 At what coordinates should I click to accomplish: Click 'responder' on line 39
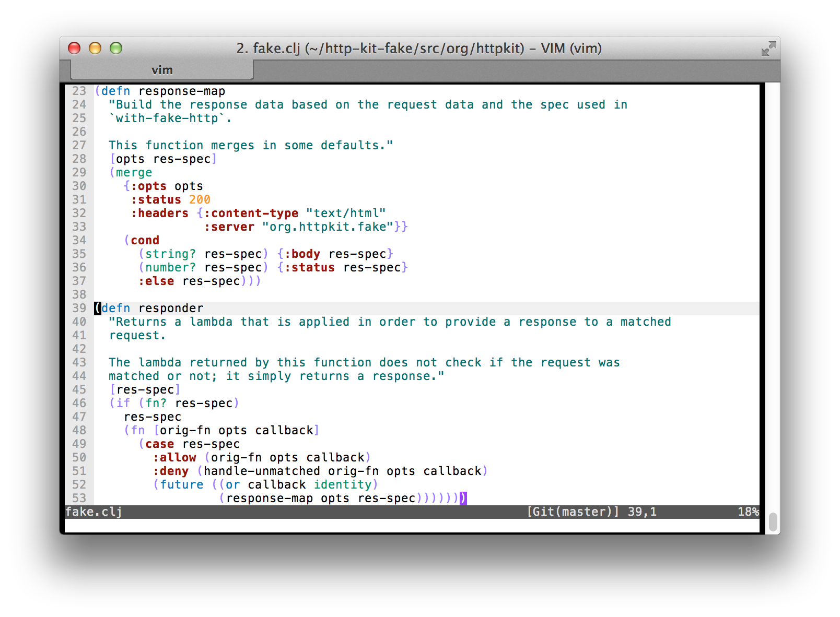pyautogui.click(x=170, y=308)
